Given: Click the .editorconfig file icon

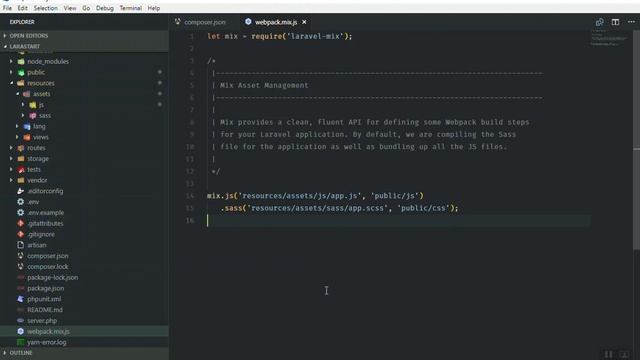Looking at the screenshot, I should (x=21, y=191).
